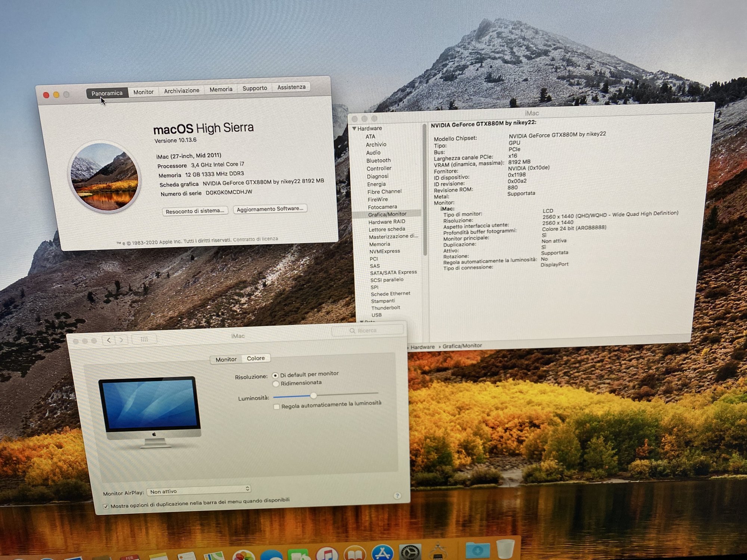Select 'Di default per monitor' resolution option

pyautogui.click(x=276, y=375)
